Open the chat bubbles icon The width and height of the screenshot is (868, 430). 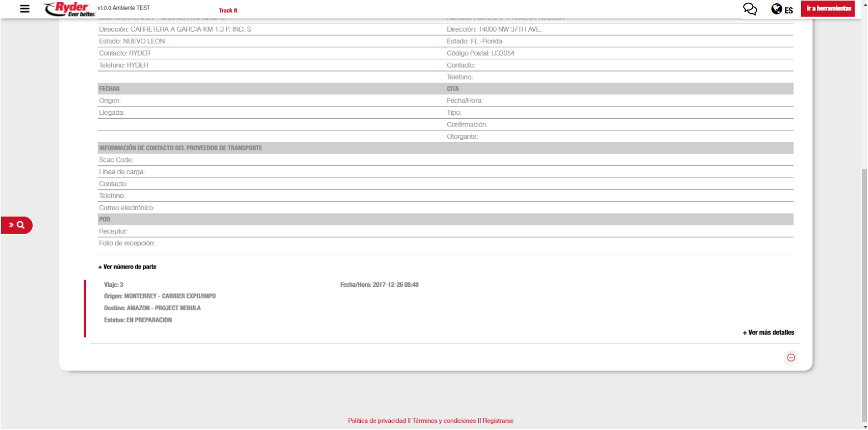click(x=750, y=9)
